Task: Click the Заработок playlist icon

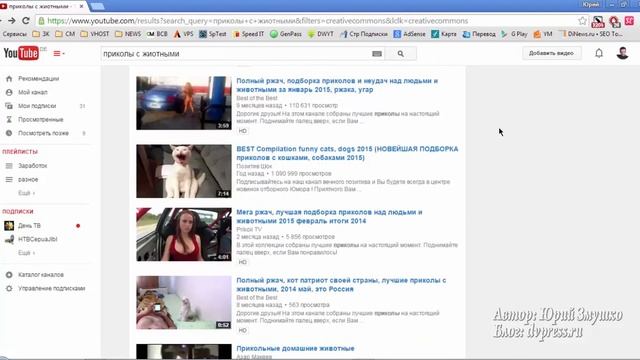Action: pos(9,166)
